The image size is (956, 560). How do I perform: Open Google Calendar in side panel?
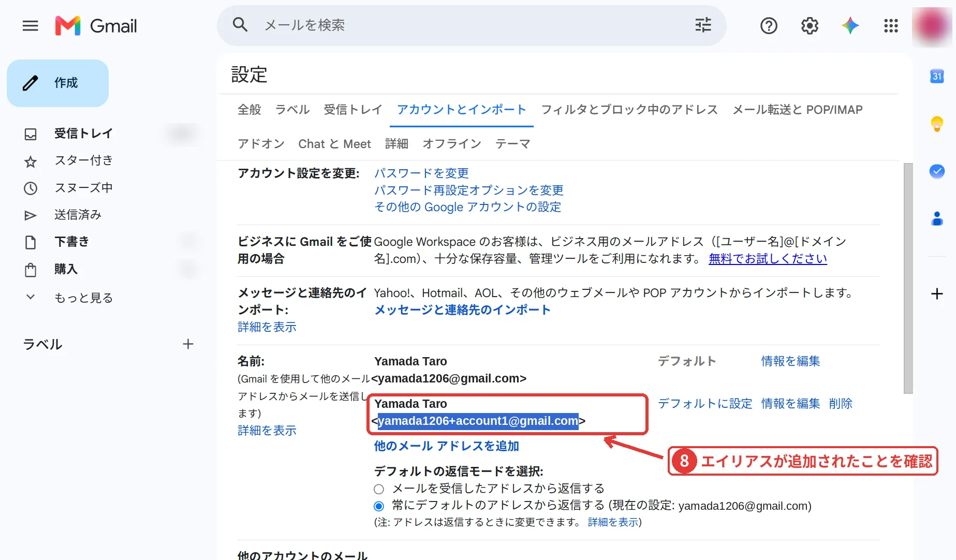tap(937, 77)
